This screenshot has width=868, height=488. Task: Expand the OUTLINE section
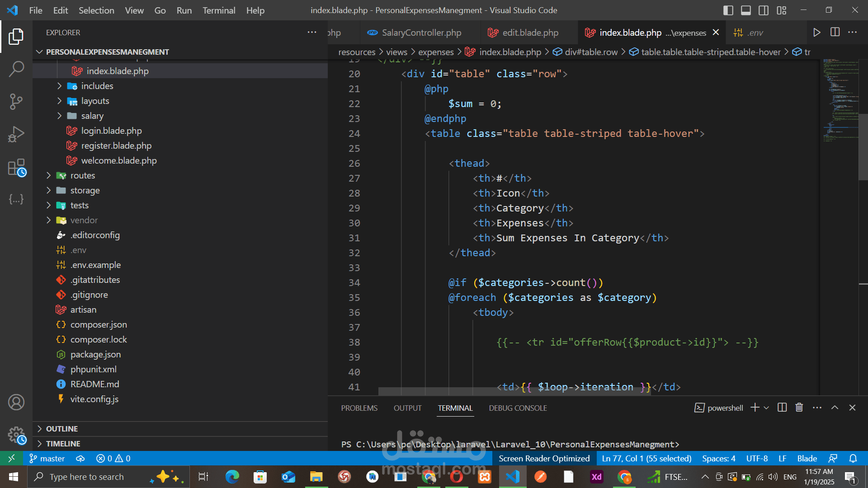tap(62, 429)
